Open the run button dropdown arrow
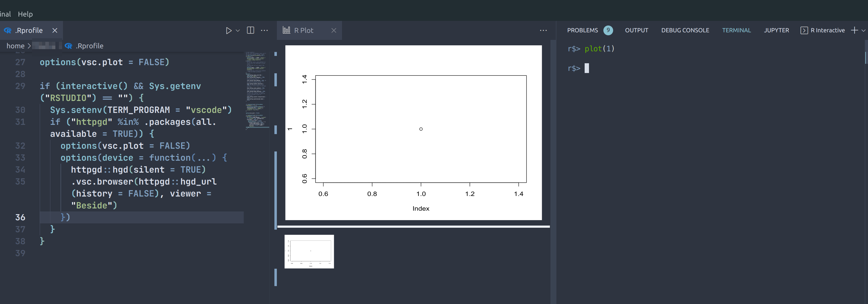 click(238, 30)
